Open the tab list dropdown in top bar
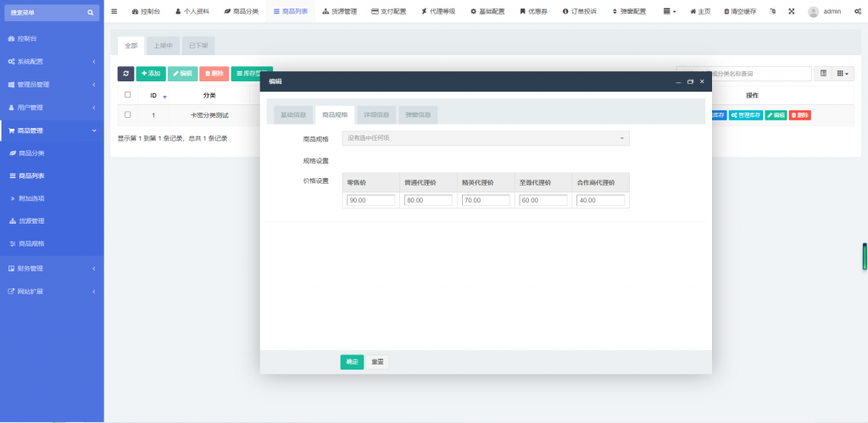The image size is (868, 423). coord(670,11)
